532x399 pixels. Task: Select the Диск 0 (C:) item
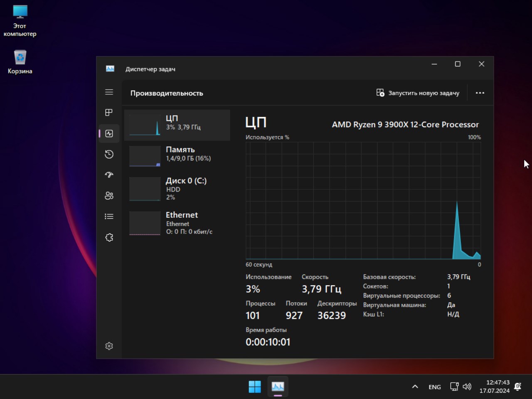coord(177,189)
